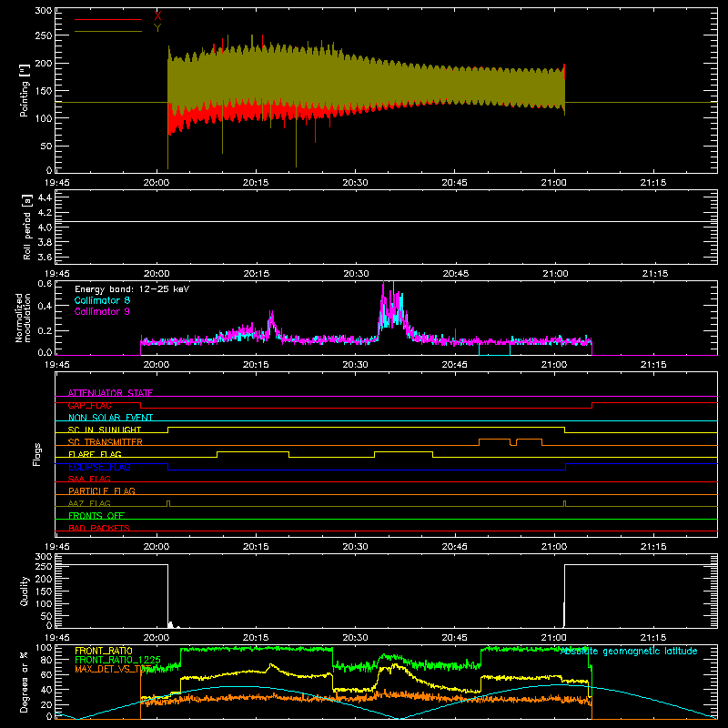Click the green FRONTS_OFF label
Viewport: 728px width, 728px height.
pyautogui.click(x=96, y=515)
